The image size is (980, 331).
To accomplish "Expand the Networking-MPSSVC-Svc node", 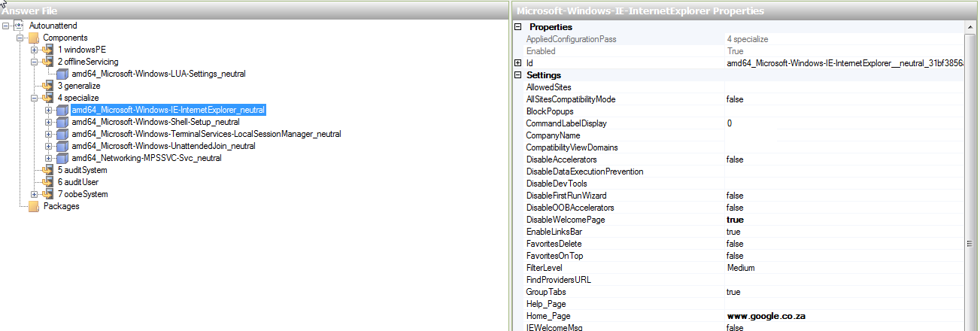I will (49, 158).
